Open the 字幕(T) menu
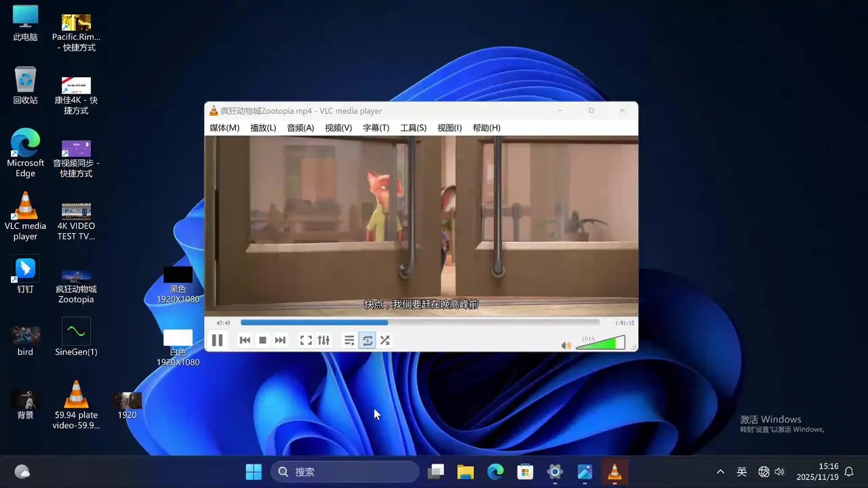The width and height of the screenshot is (868, 488). pos(376,127)
